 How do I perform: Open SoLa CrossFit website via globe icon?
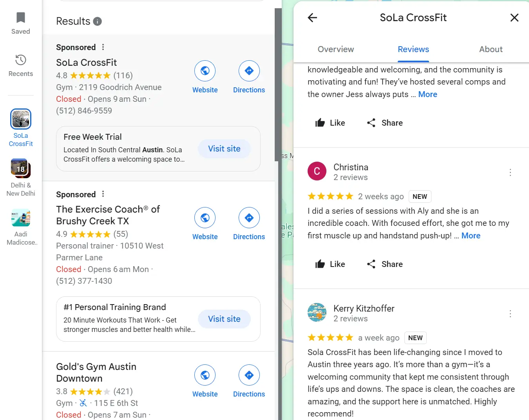(x=205, y=71)
